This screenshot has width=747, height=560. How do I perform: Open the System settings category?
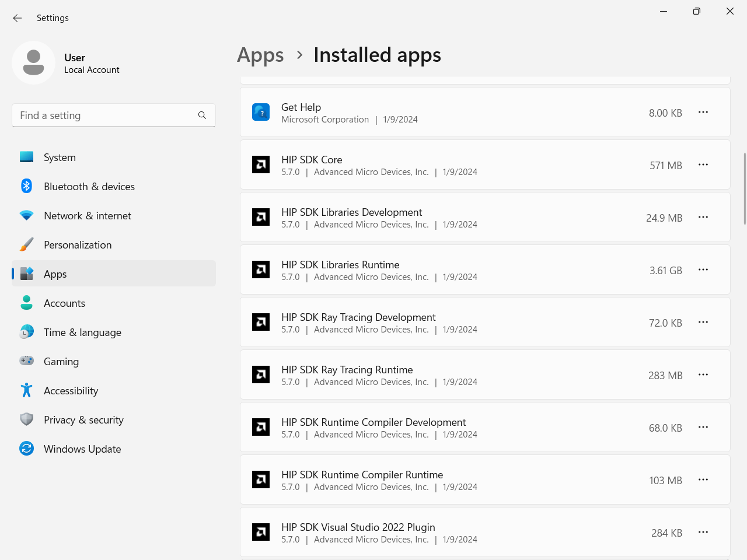point(60,157)
